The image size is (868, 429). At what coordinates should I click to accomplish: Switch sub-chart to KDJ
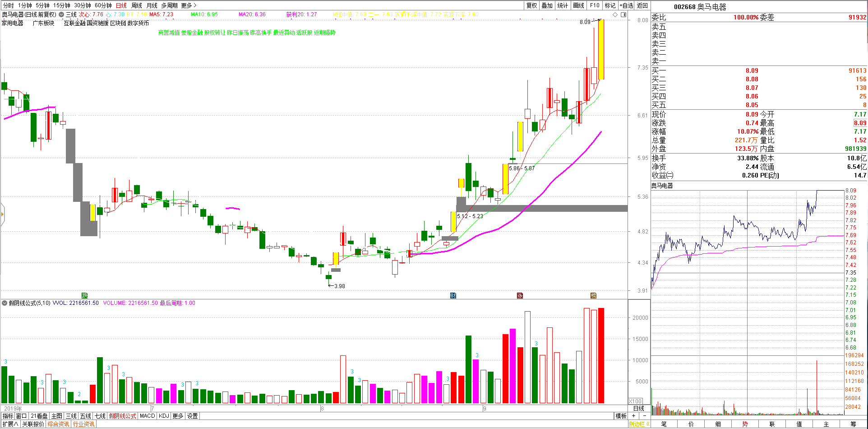click(x=164, y=416)
